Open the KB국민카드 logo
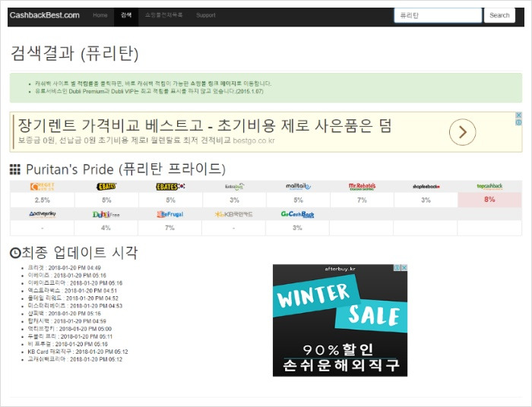This screenshot has height=407, width=532. 234,215
